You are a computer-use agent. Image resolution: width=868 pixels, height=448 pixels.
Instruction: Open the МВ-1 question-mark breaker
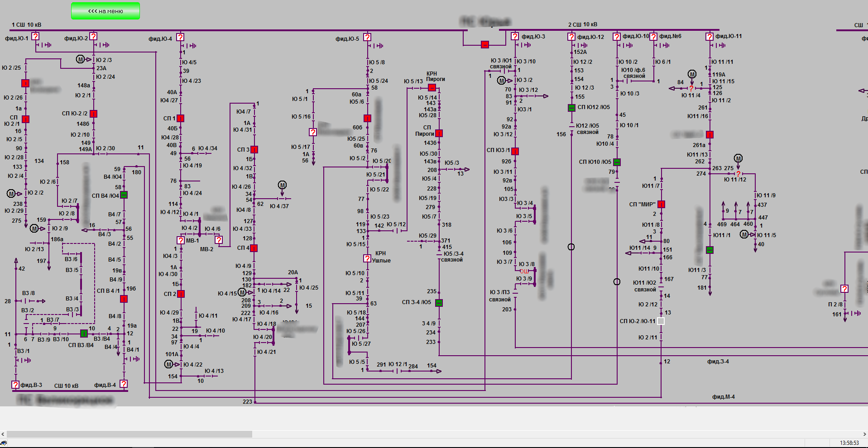(x=181, y=240)
